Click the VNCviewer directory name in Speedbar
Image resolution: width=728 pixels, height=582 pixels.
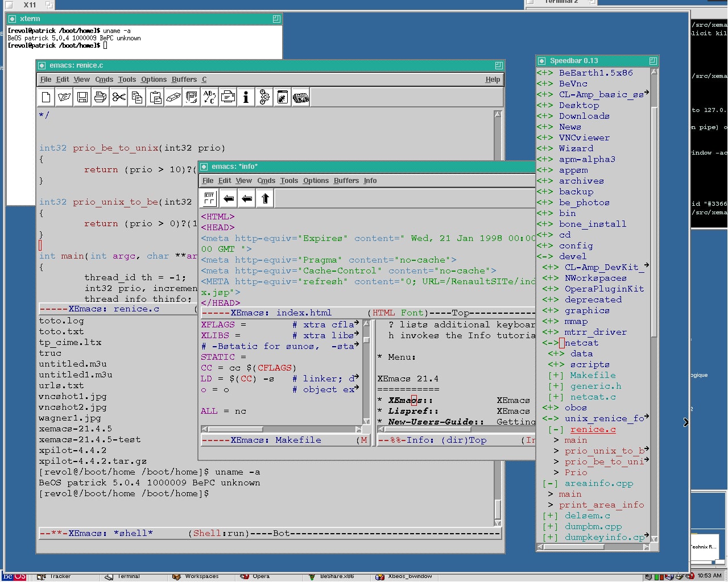pos(584,138)
